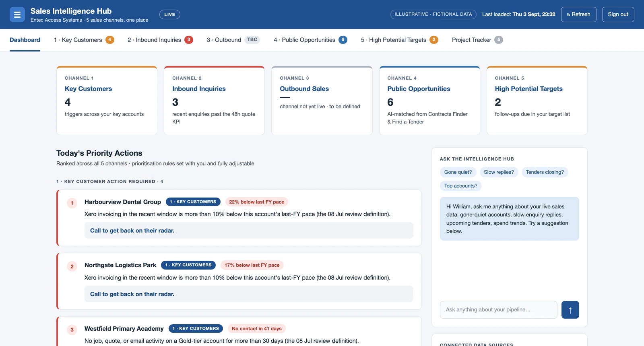Screen dimensions: 644x346
Task: Open the Channel 2 Inbound Inquiries card
Action: tap(214, 101)
